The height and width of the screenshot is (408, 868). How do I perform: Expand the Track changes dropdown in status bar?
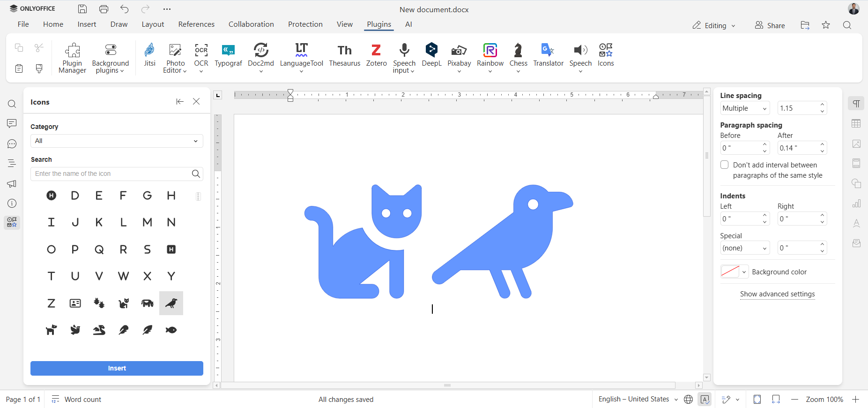click(738, 400)
